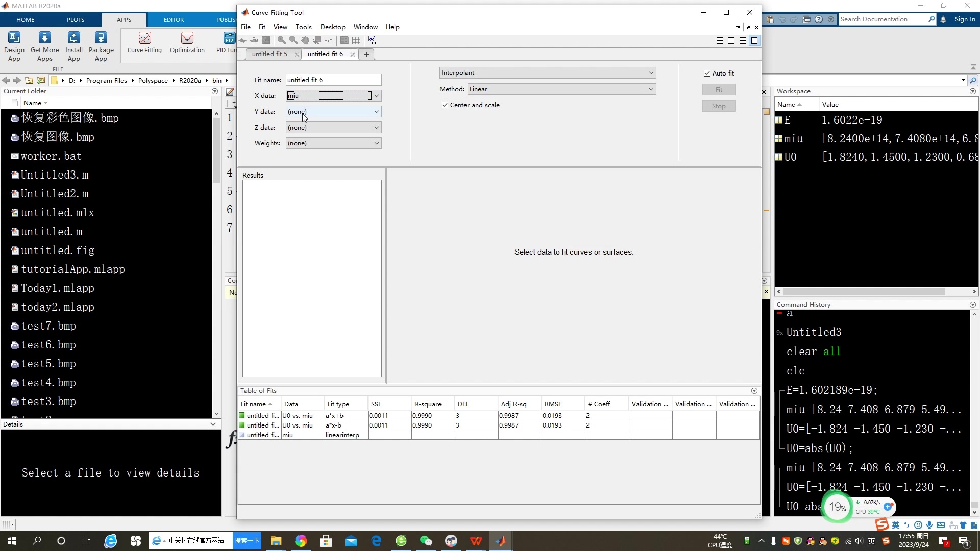Expand the Interpolant fit type dropdown
This screenshot has width=980, height=551.
pos(547,73)
